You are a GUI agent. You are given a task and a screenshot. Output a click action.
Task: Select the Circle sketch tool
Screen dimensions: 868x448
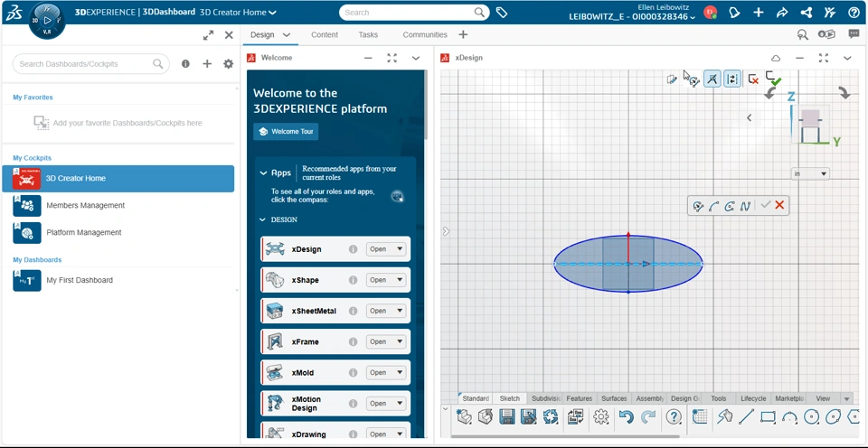(x=812, y=416)
